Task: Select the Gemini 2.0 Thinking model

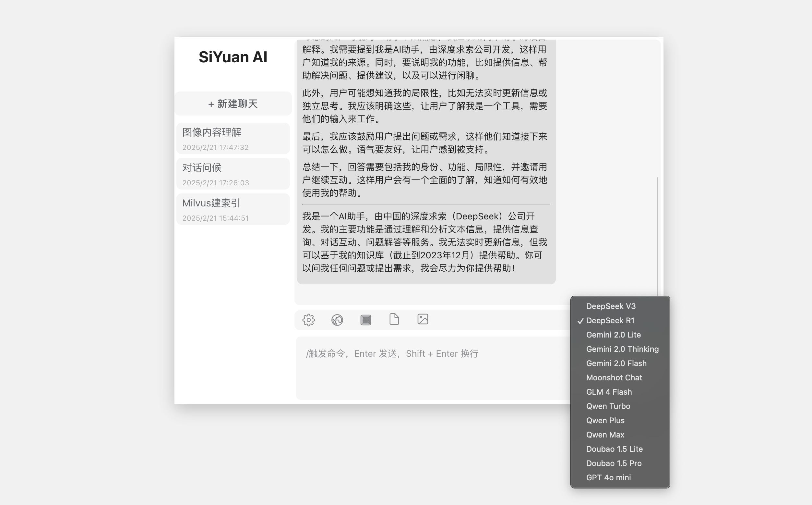Action: [622, 349]
